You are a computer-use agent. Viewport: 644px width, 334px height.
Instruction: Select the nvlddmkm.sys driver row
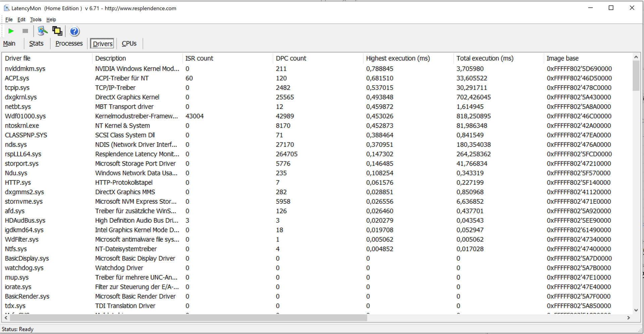point(25,69)
